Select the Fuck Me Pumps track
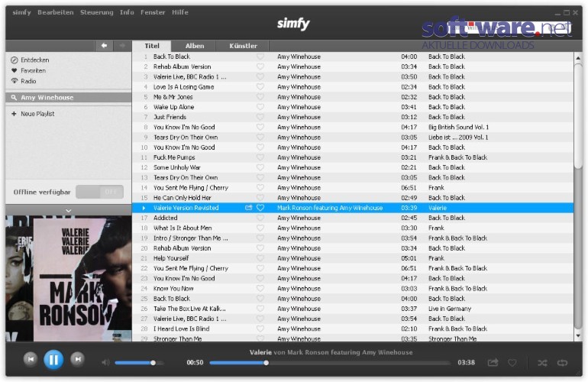The image size is (588, 382). click(174, 157)
